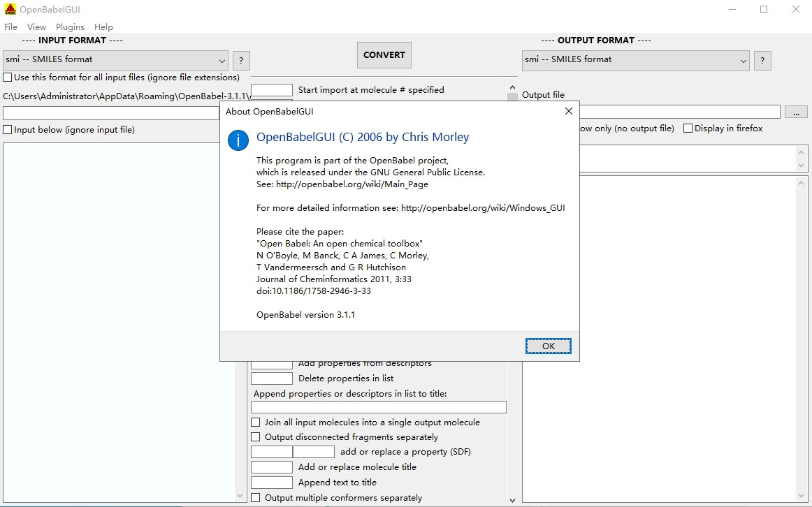Click the 'Append text to title' field
The height and width of the screenshot is (507, 812).
272,482
